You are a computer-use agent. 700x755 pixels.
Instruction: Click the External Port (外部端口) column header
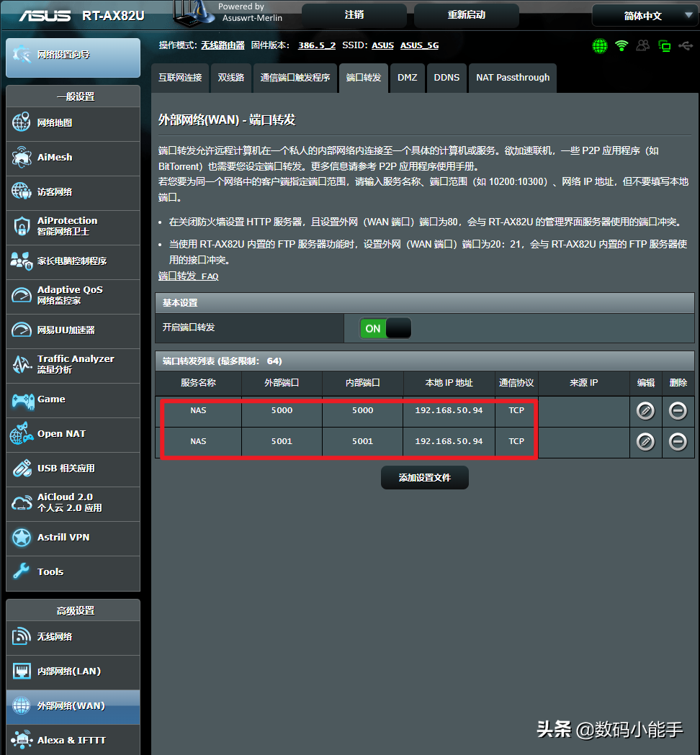pos(282,383)
